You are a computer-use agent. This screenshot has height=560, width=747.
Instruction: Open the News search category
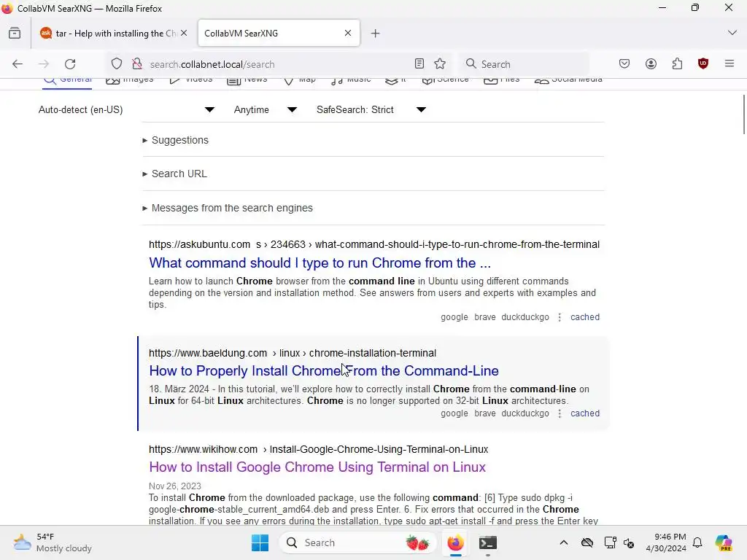point(247,80)
